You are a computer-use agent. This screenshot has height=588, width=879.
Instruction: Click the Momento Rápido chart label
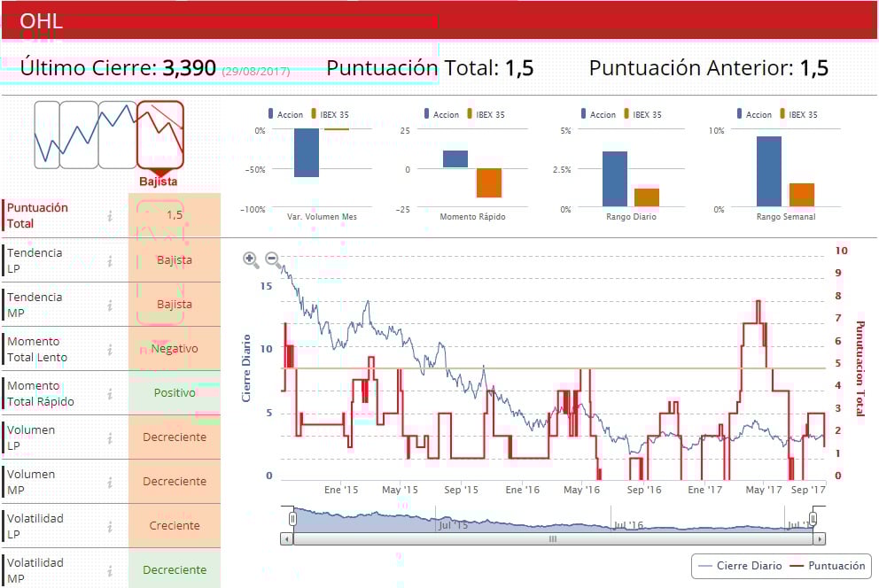pos(472,216)
